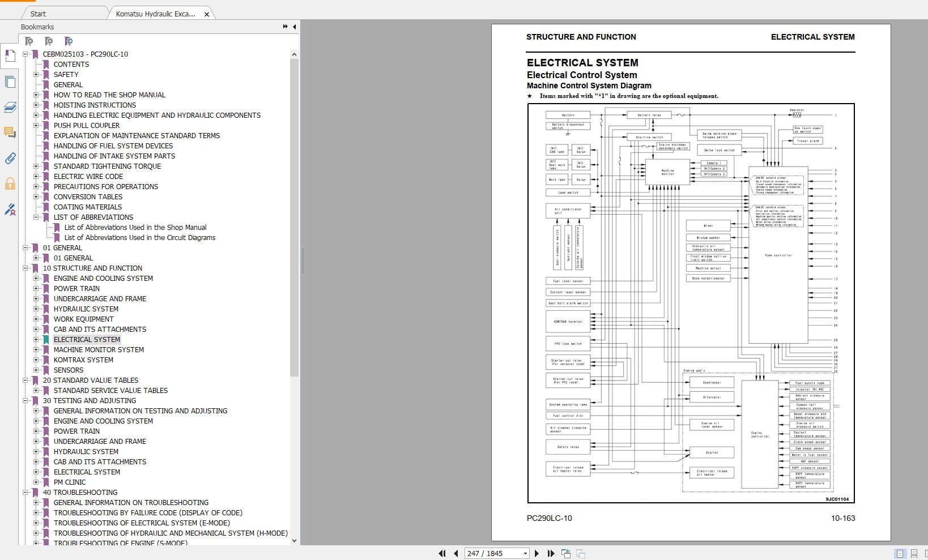Collapse the 20 STANDARD VALUE TABLES node
The image size is (928, 560).
[x=25, y=381]
